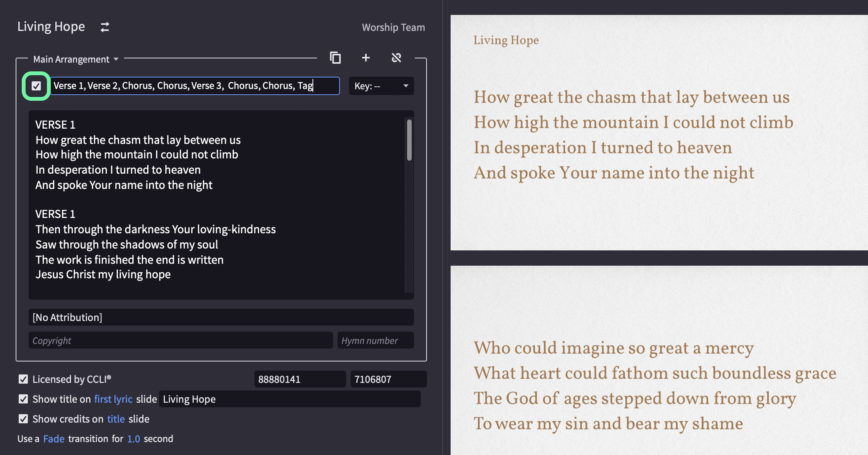Click the editor line 'In desperation I turned to heaven'
868x455 pixels.
click(118, 170)
